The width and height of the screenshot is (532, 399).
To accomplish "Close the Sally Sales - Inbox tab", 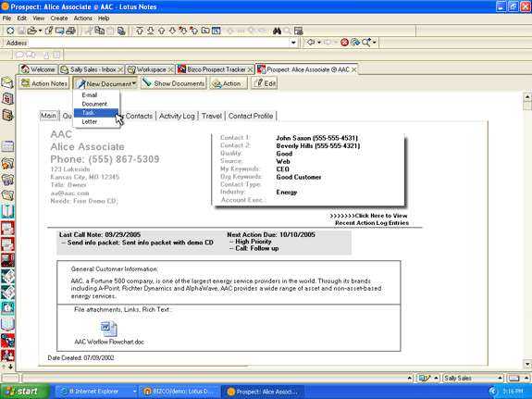I will (x=120, y=69).
